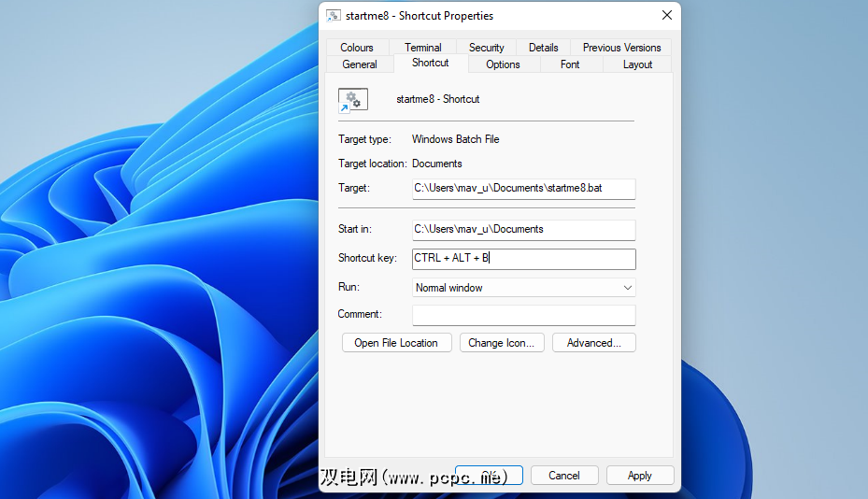The height and width of the screenshot is (499, 868).
Task: Open the Options tab
Action: (504, 64)
